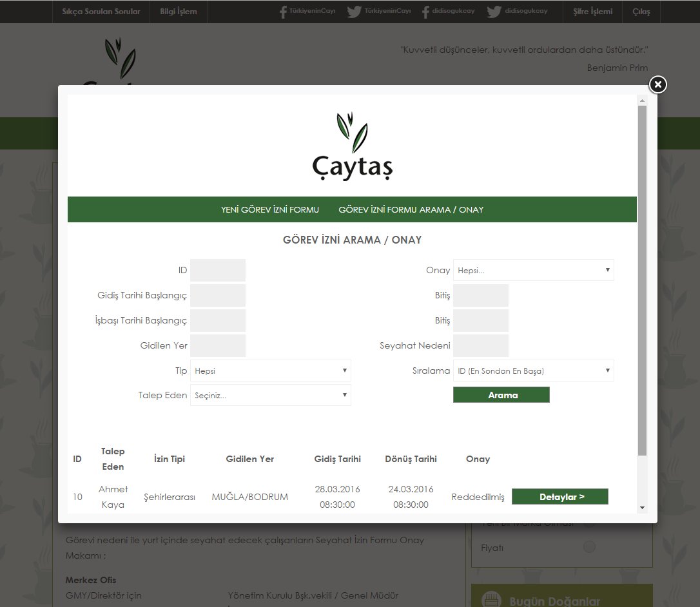
Task: Select the Fiyatı radio button
Action: (589, 546)
